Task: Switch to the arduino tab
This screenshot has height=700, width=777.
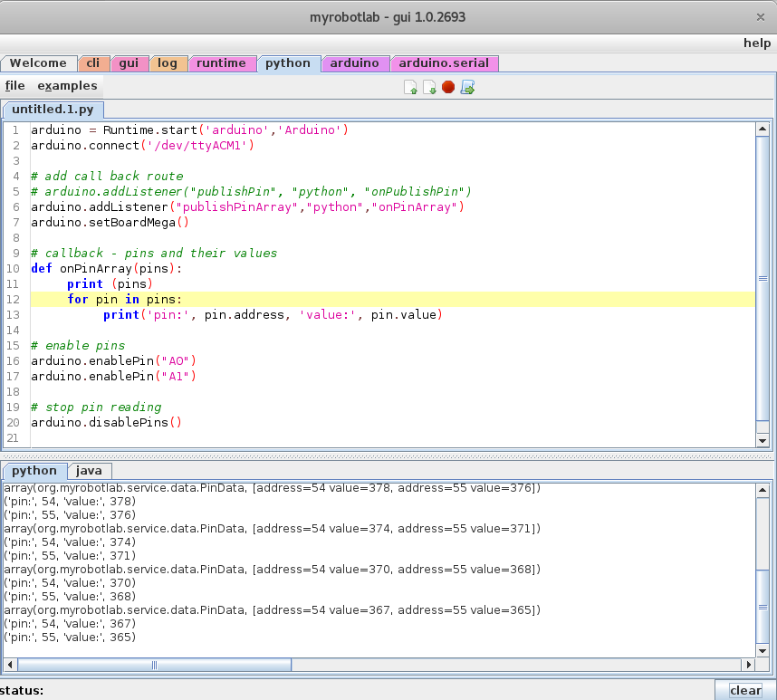Action: pyautogui.click(x=354, y=63)
